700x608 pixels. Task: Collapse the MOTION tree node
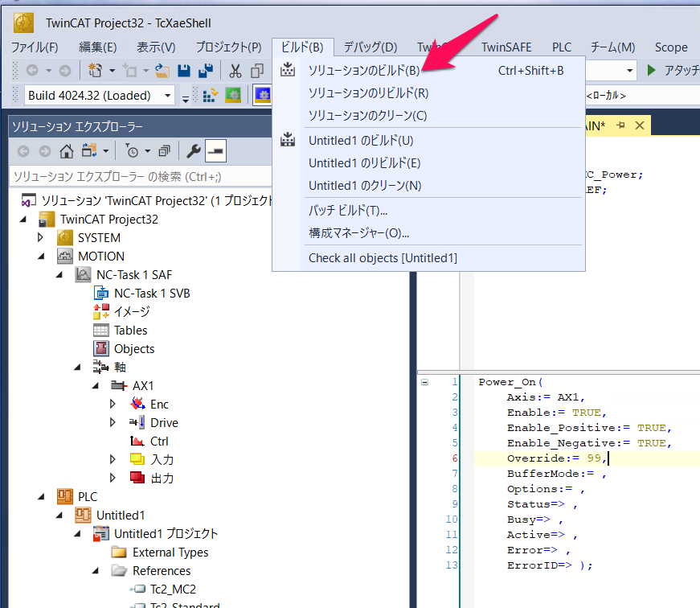click(x=41, y=256)
